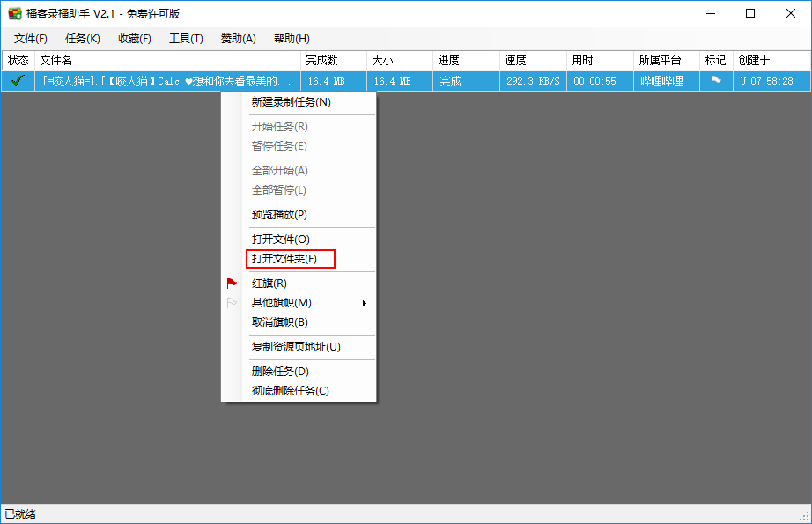Select 预览播放(P) in the context menu
This screenshot has width=812, height=524.
pyautogui.click(x=279, y=215)
